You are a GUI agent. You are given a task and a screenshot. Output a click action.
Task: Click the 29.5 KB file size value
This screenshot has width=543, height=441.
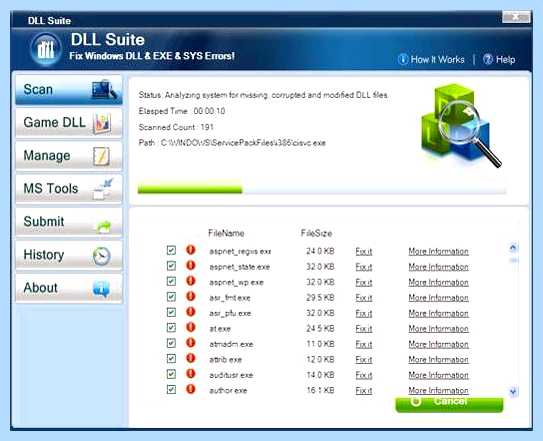pyautogui.click(x=320, y=298)
